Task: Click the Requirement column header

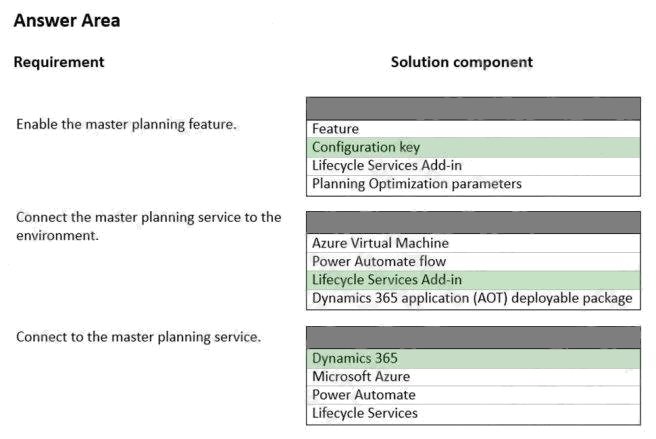Action: click(59, 62)
